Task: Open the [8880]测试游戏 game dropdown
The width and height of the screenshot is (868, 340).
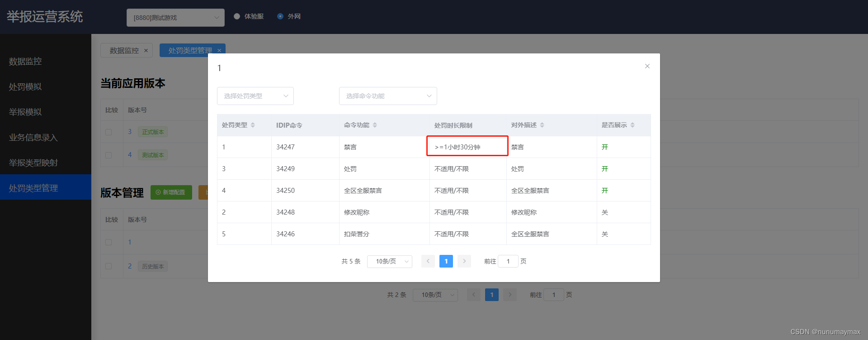Action: pyautogui.click(x=175, y=18)
